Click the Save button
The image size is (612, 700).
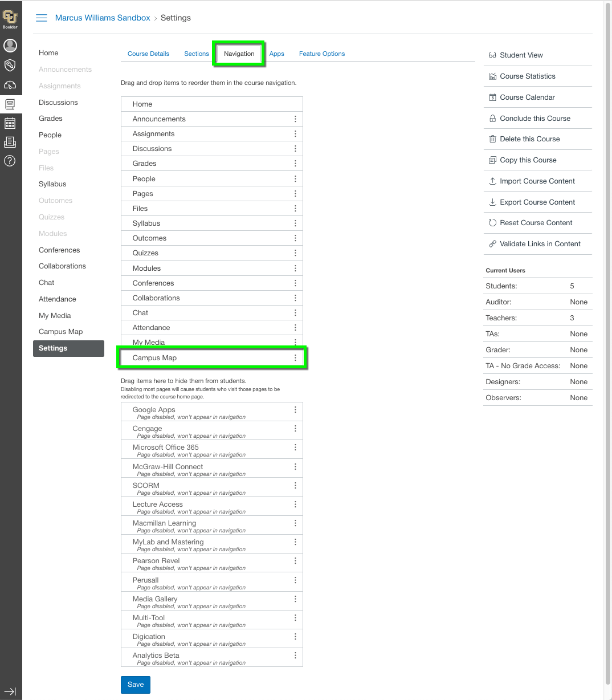135,685
